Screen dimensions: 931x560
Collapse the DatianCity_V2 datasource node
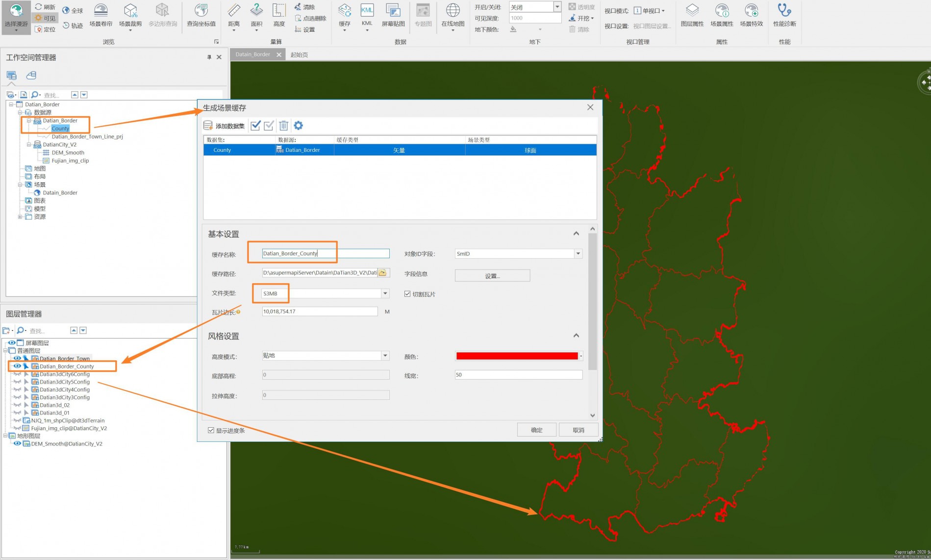pos(29,145)
